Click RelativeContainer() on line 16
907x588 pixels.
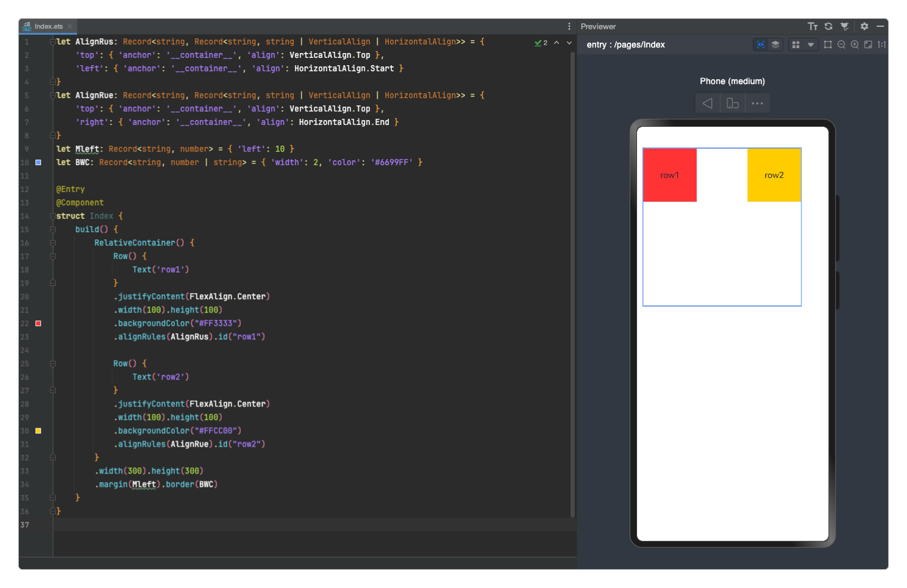click(140, 243)
